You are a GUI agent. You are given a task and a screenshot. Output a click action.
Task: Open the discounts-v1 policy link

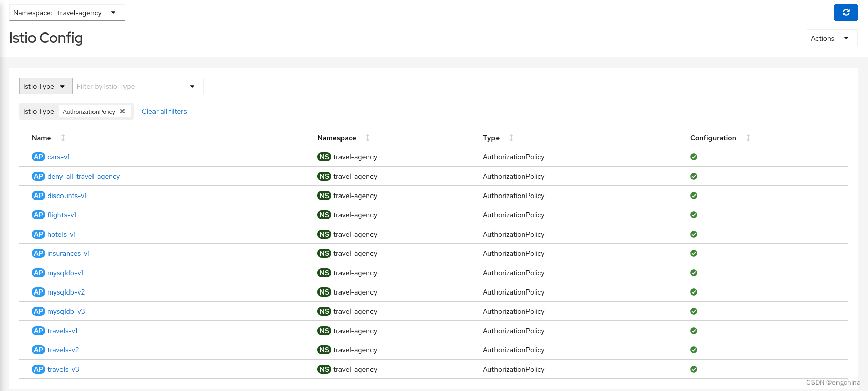(x=67, y=195)
